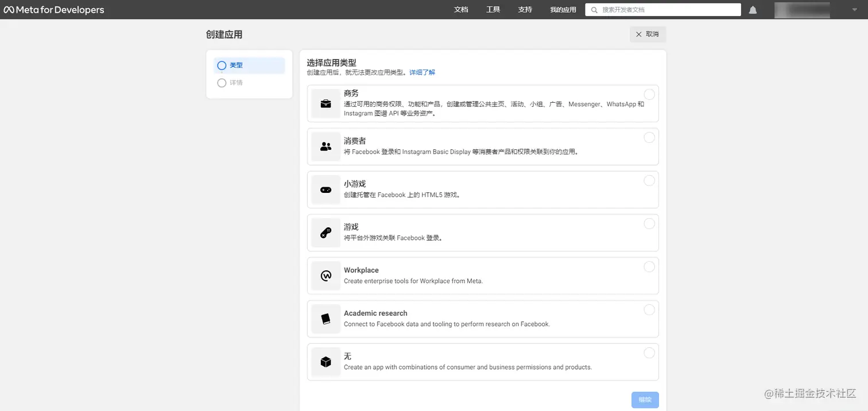Open the 支持 menu

pos(525,10)
